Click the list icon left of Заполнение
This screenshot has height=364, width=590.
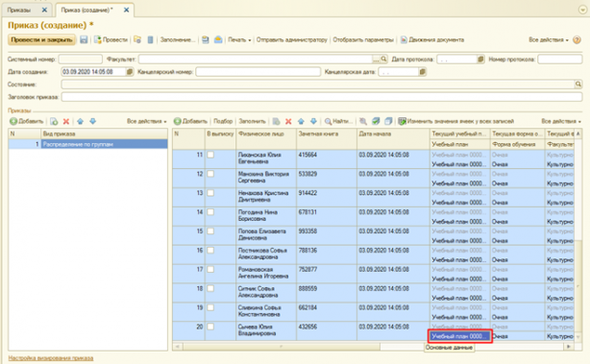click(x=150, y=39)
